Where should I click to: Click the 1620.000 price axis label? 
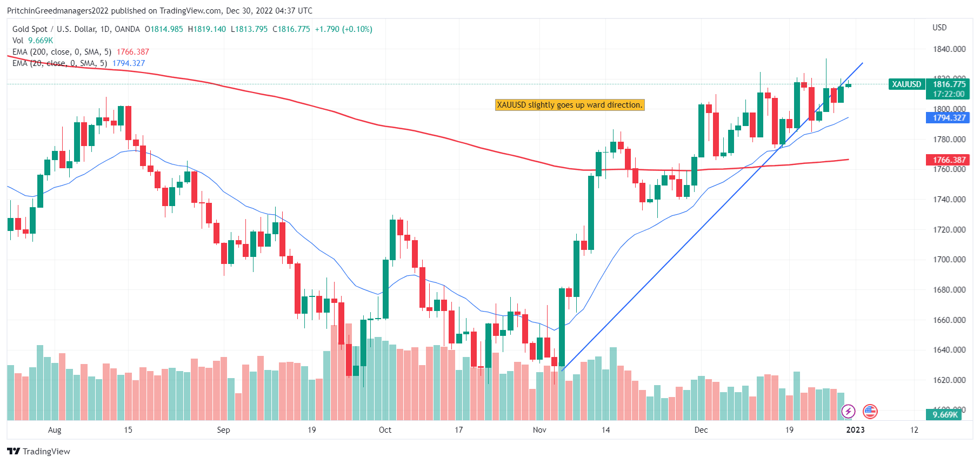coord(949,380)
